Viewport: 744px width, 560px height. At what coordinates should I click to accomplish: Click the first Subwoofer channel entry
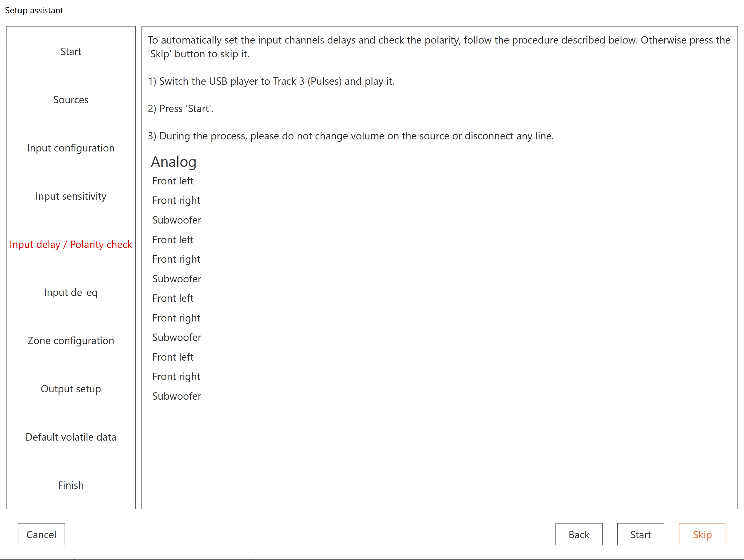pyautogui.click(x=176, y=220)
